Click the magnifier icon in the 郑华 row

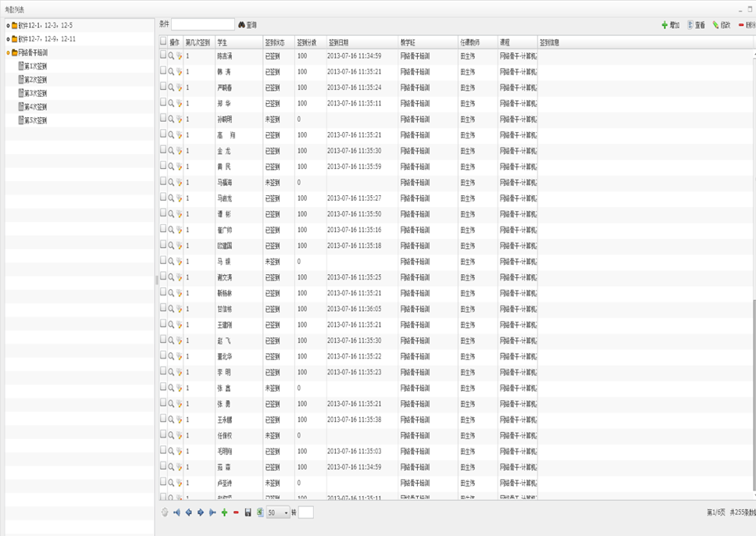(x=171, y=103)
